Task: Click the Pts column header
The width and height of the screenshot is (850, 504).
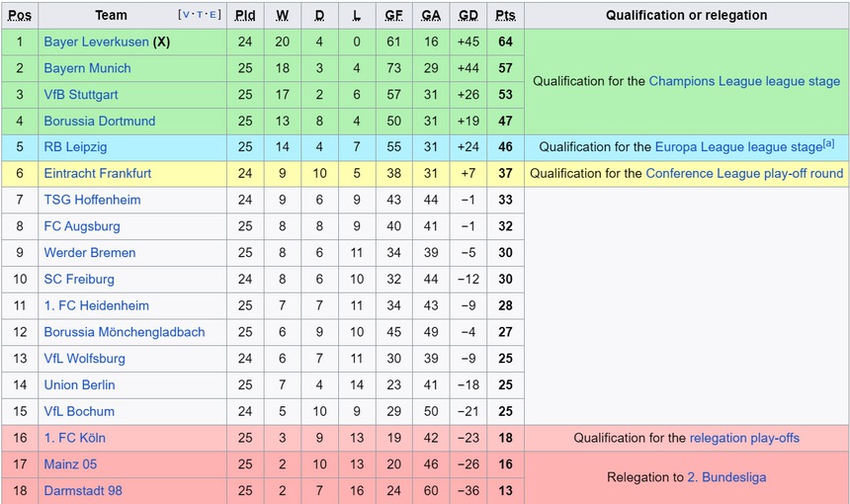Action: [x=505, y=16]
